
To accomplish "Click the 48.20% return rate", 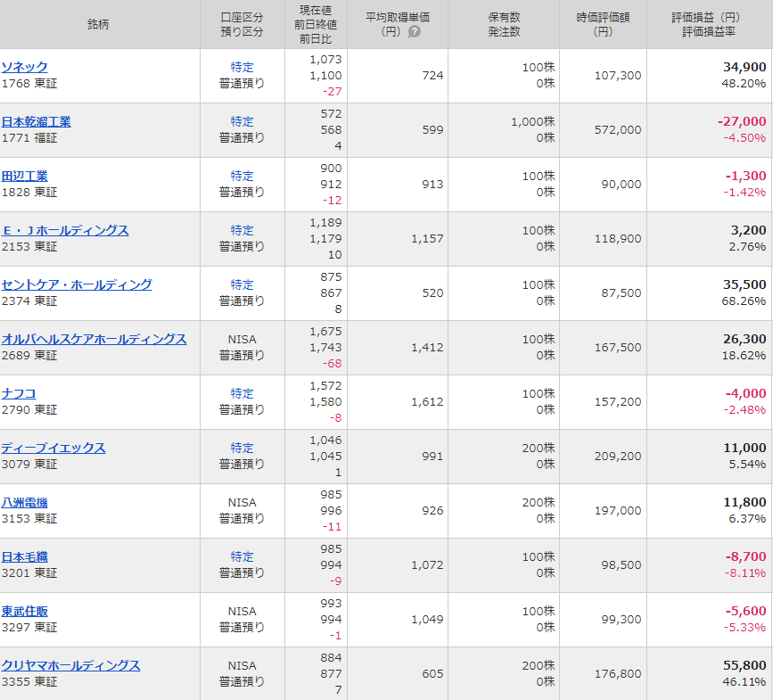I will (744, 83).
